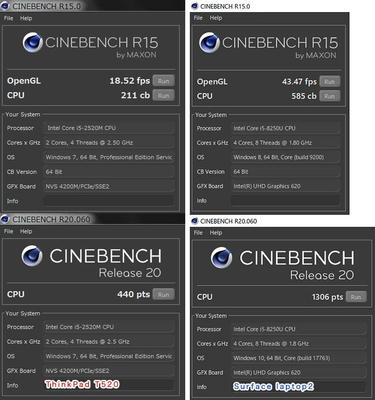Click Info field reading ThinkPad T520
The image size is (375, 400).
coord(109,385)
